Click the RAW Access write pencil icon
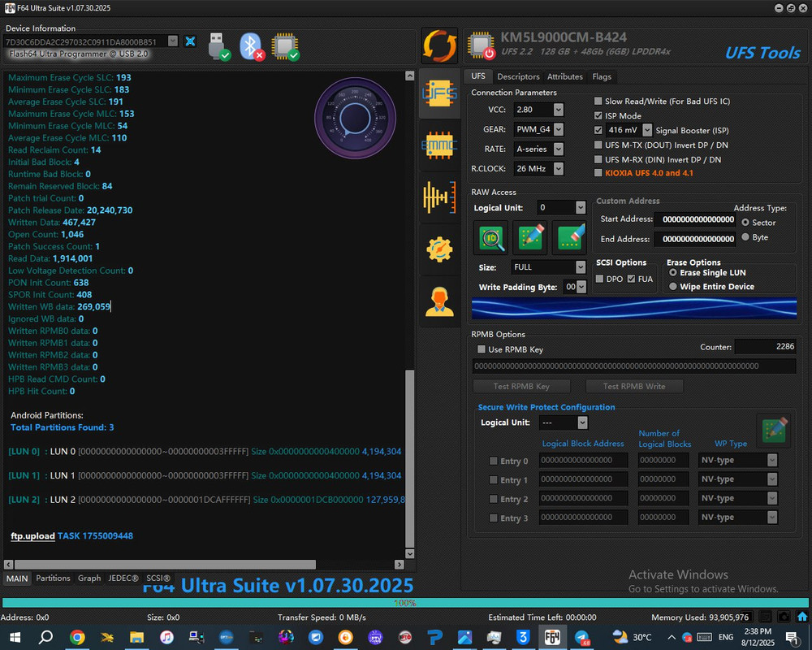Screen dimensions: 812x650 (530, 238)
